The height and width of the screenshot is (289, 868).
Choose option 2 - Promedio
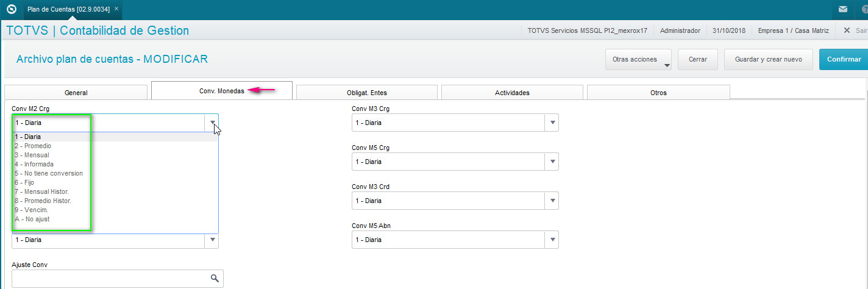click(115, 146)
